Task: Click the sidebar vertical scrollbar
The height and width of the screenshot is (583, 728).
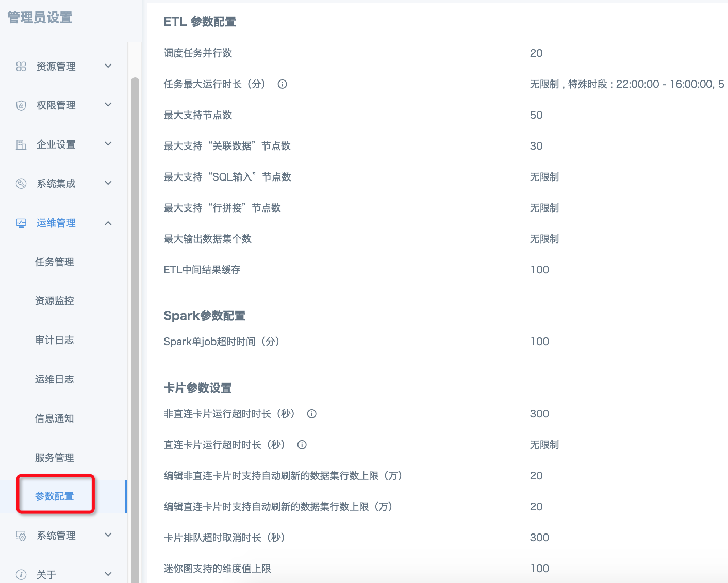Action: coord(135,330)
